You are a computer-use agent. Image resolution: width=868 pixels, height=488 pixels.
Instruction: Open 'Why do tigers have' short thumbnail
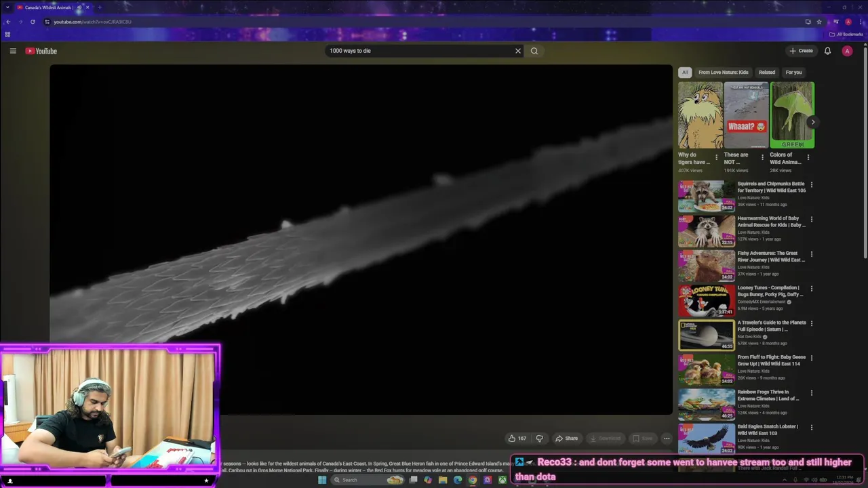(701, 115)
